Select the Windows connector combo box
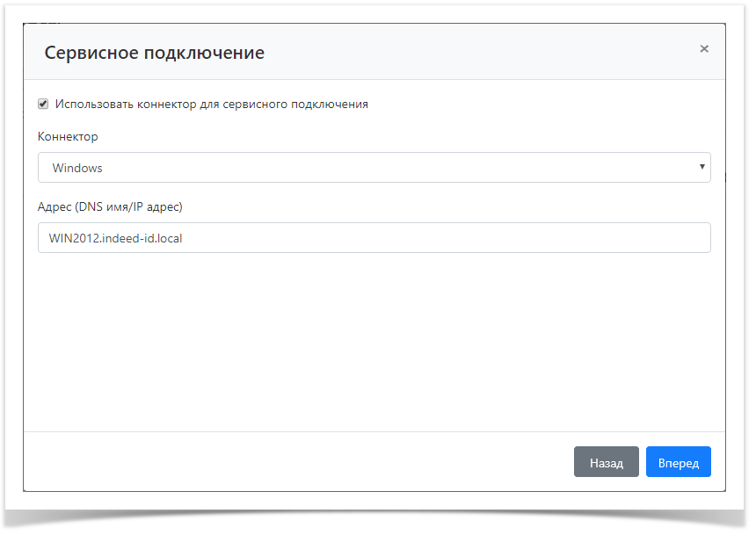The width and height of the screenshot is (756, 535). pos(374,167)
